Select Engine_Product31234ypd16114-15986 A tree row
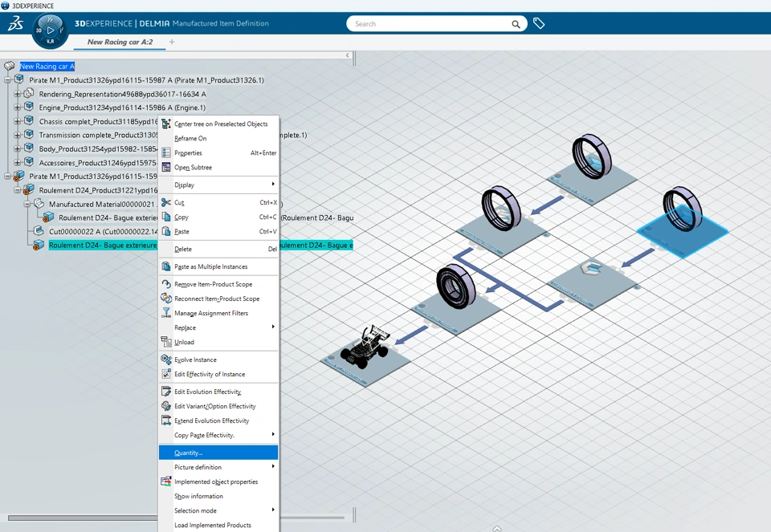Viewport: 771px width, 532px height. (122, 107)
